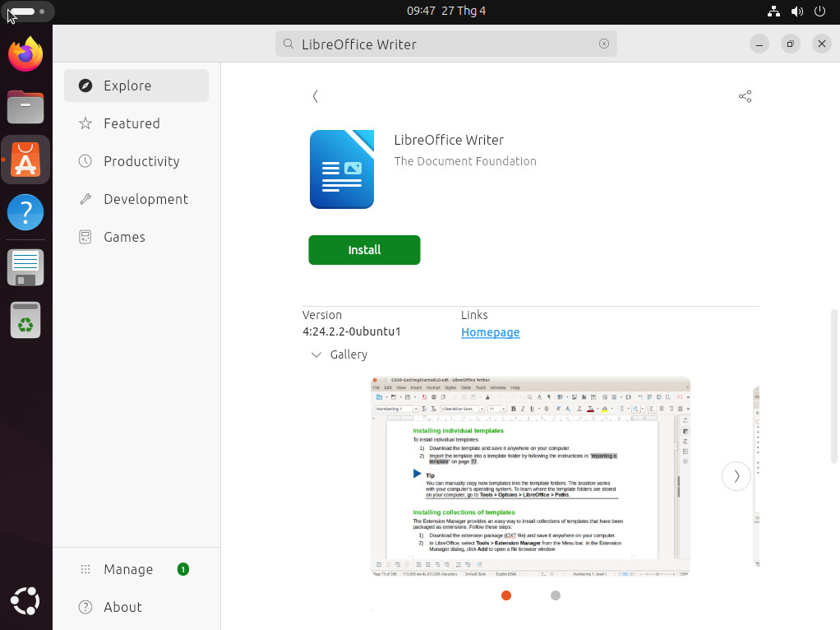Screen dimensions: 840x630
Task: Click the Activities workspace indicator
Action: click(27, 12)
